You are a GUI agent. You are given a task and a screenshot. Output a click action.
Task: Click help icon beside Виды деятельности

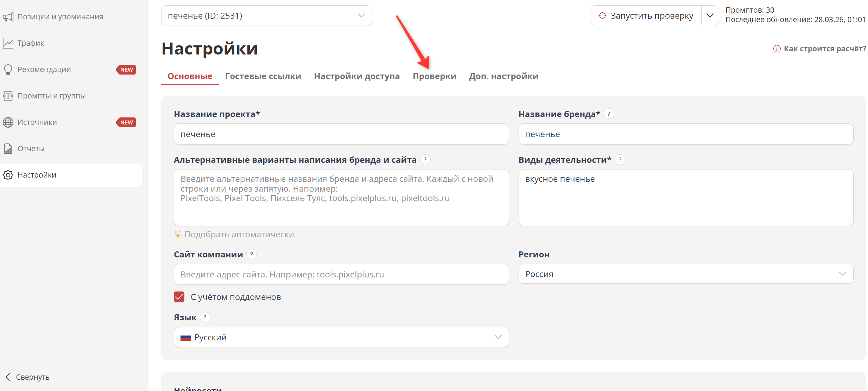coord(620,160)
